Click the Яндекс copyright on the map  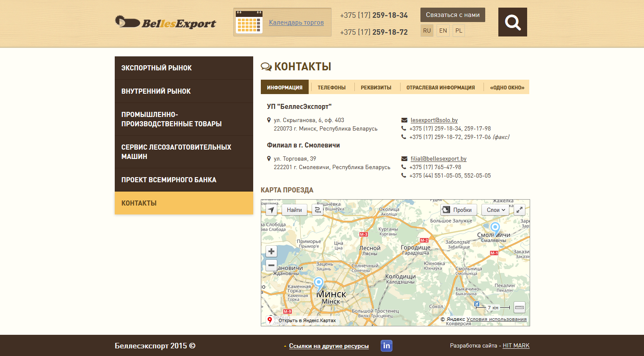453,320
